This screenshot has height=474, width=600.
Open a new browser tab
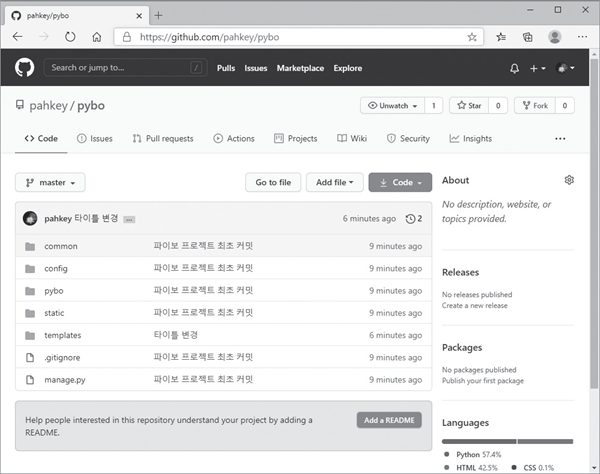pyautogui.click(x=158, y=16)
